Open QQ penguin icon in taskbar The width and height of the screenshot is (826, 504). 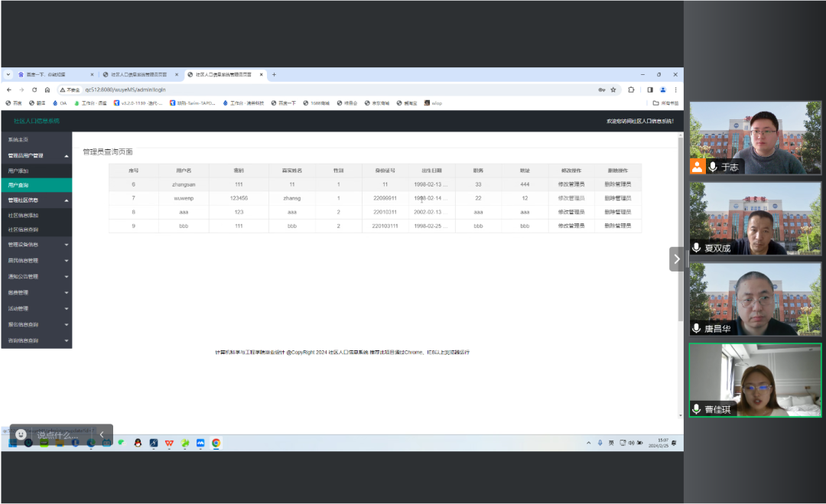point(138,443)
